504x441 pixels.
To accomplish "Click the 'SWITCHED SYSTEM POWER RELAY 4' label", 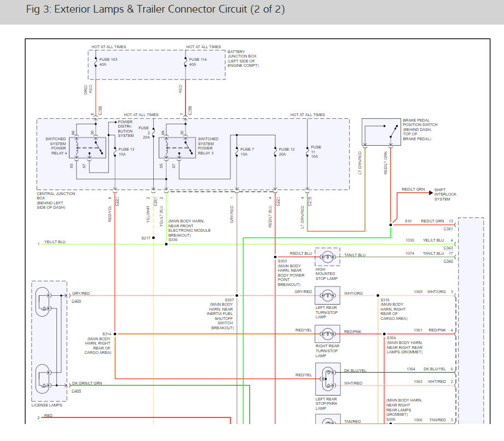I will [x=56, y=146].
